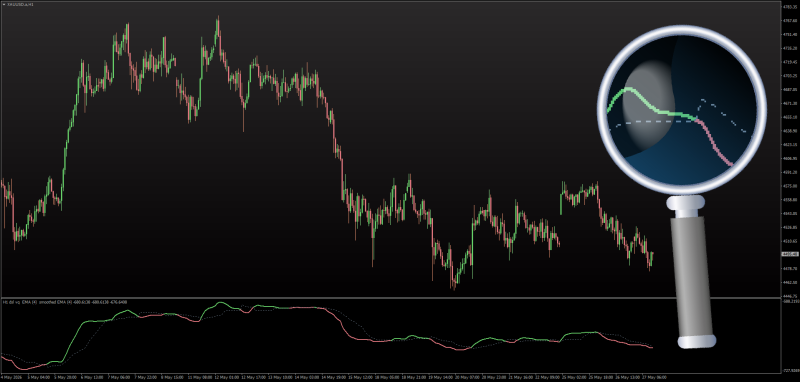Image resolution: width=800 pixels, height=382 pixels.
Task: Click the '12 May 01:00' time axis label
Action: (227, 377)
